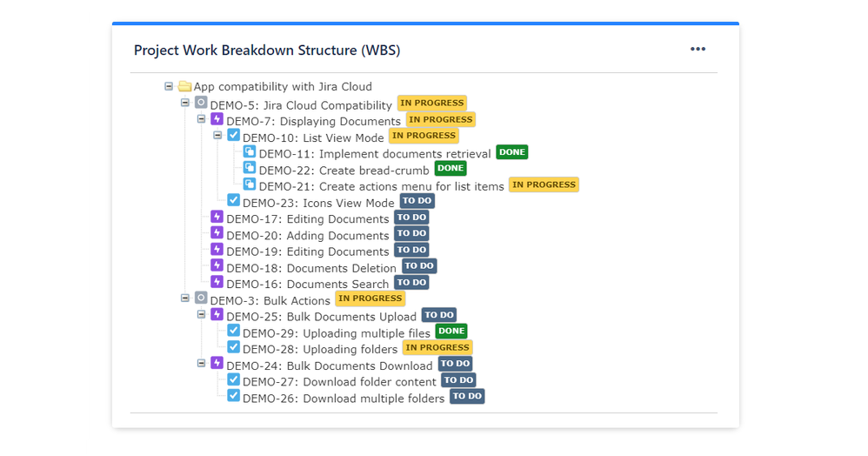Screen dimensions: 868x456
Task: Open DEMO-22: Create bread-crumb issue
Action: pyautogui.click(x=344, y=171)
